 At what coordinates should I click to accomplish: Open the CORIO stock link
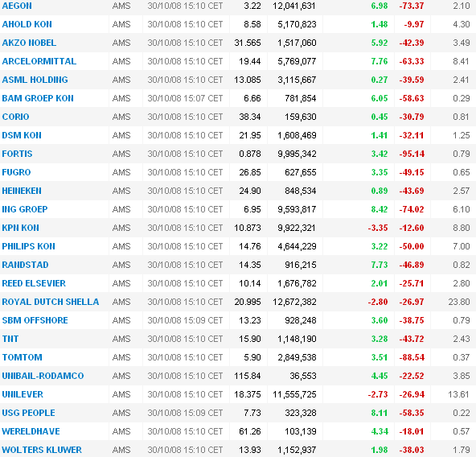[15, 117]
